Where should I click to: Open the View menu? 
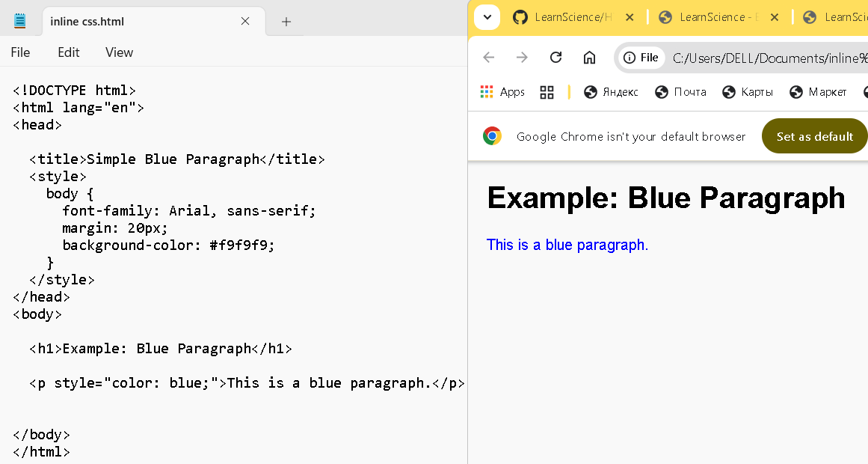click(x=119, y=52)
